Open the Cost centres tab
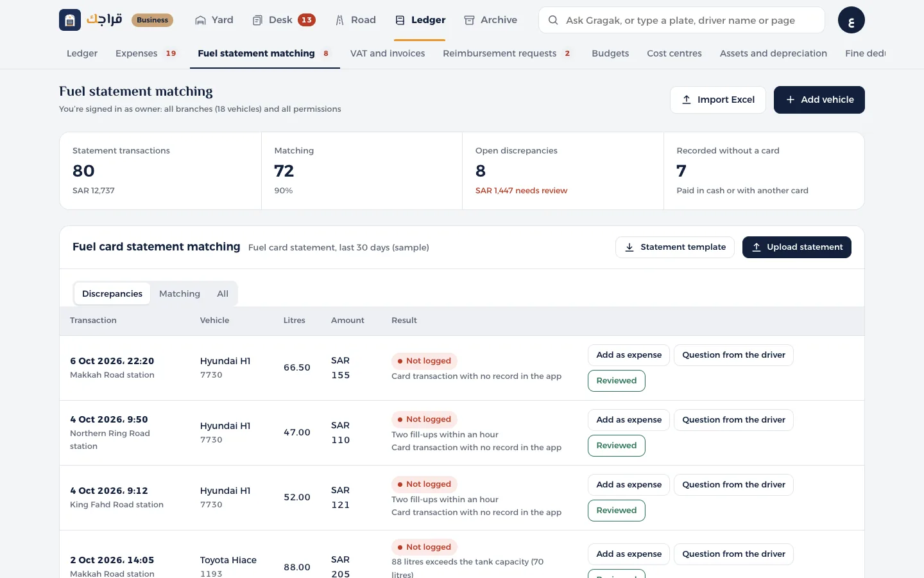This screenshot has height=578, width=924. pos(674,53)
